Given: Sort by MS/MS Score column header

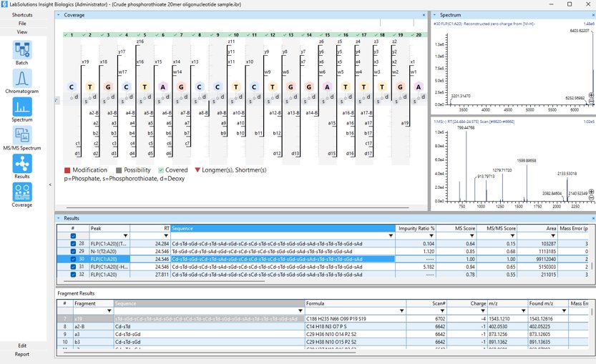Looking at the screenshot, I should click(x=496, y=228).
